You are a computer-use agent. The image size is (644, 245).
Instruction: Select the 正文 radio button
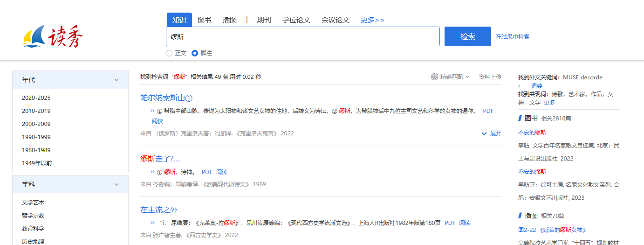[x=169, y=53]
